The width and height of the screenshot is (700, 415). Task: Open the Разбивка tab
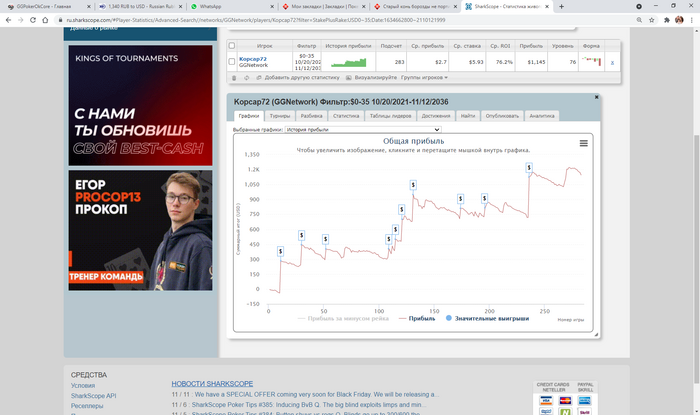(x=312, y=116)
